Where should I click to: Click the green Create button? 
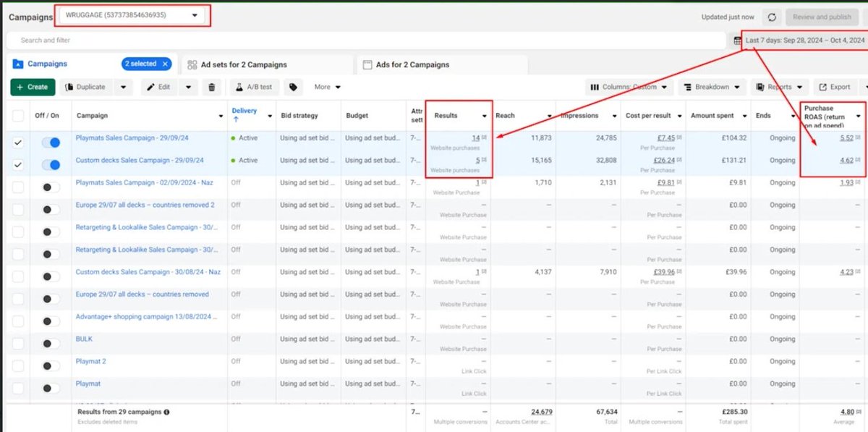click(33, 87)
